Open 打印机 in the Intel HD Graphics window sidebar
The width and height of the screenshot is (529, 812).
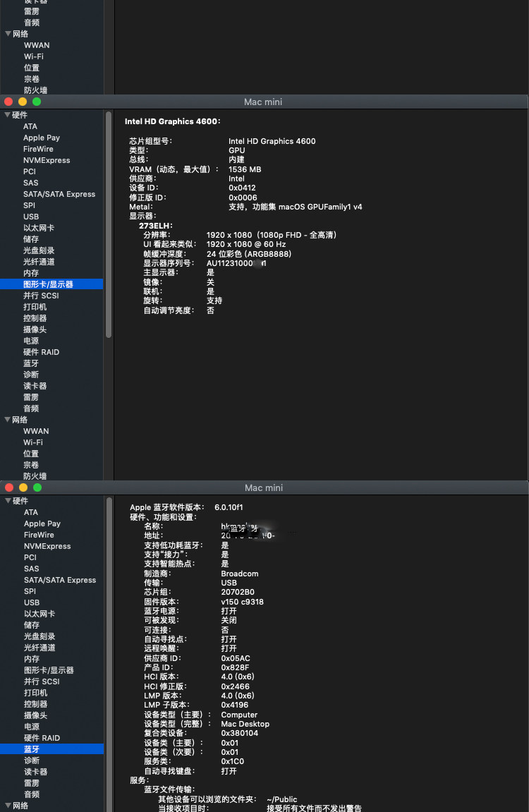coord(35,307)
